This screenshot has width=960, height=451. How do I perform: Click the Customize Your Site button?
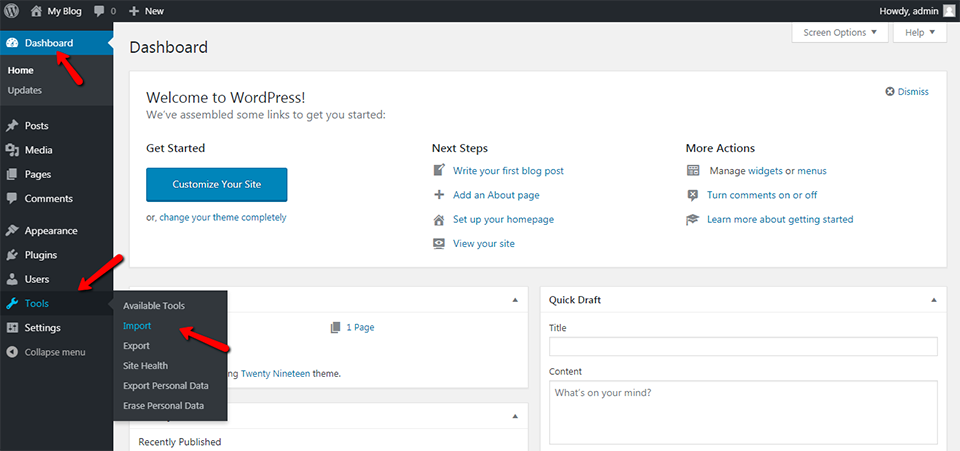click(216, 185)
